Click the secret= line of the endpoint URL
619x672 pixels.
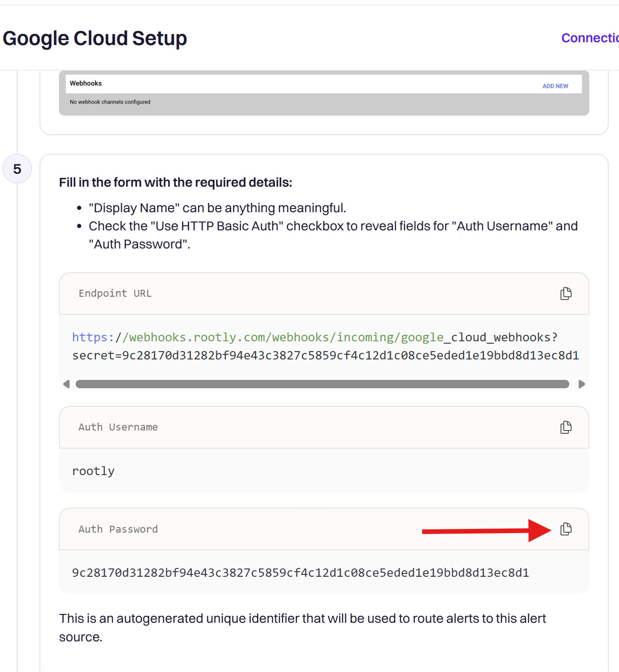(x=326, y=355)
